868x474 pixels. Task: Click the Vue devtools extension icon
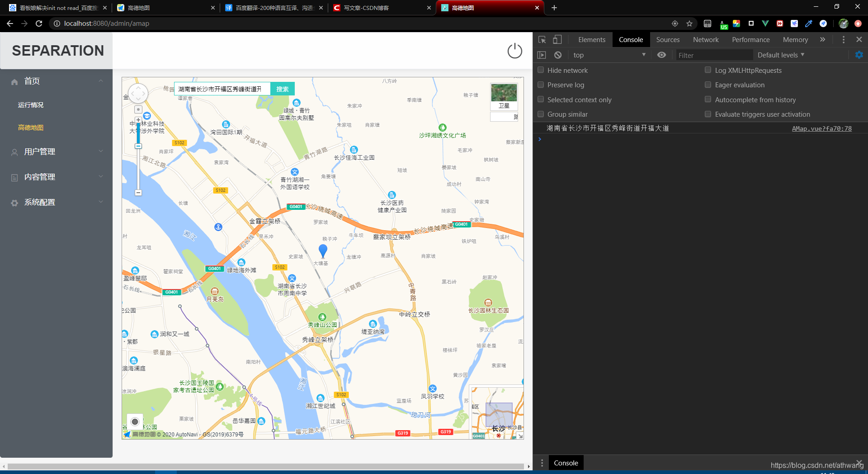click(x=765, y=24)
